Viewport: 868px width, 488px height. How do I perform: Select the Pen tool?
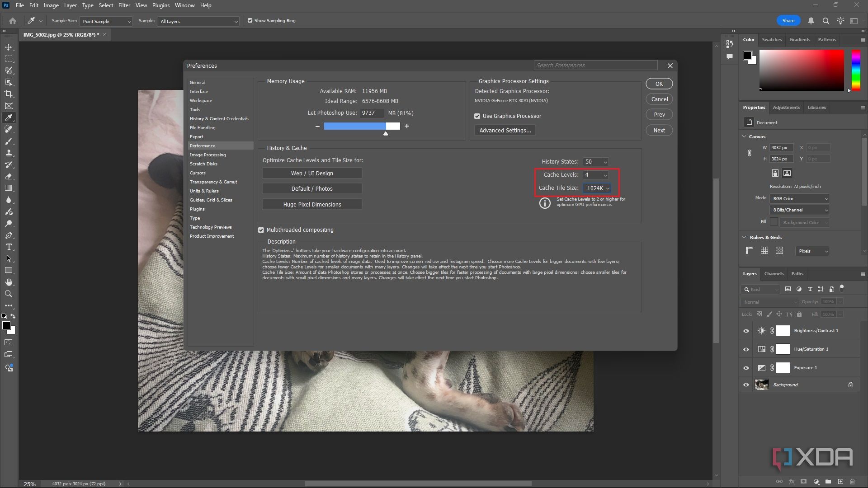(x=9, y=235)
